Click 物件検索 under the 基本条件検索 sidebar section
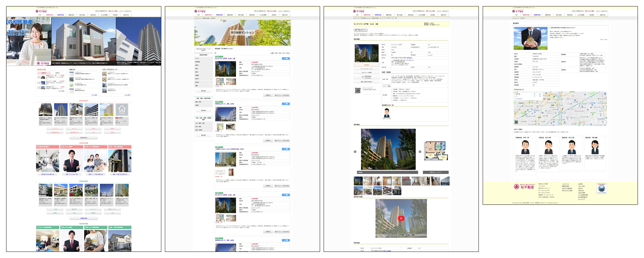The height and width of the screenshot is (258, 644). coord(204,91)
